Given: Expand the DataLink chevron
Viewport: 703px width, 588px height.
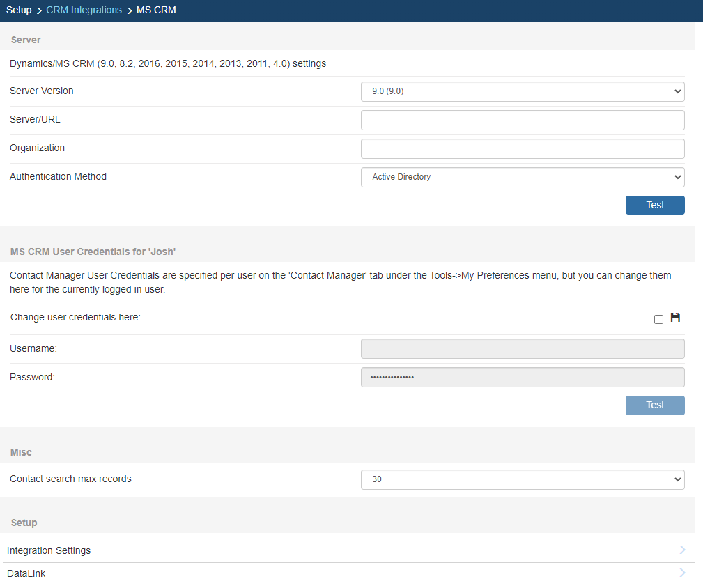Looking at the screenshot, I should coord(682,573).
